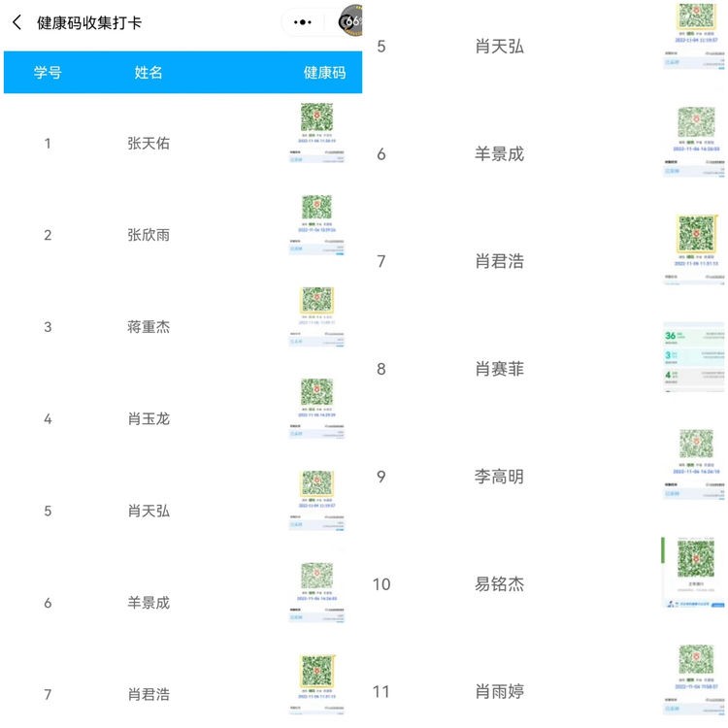Select the name 蒋重杰
Viewport: 728px width, 728px height.
click(x=149, y=327)
